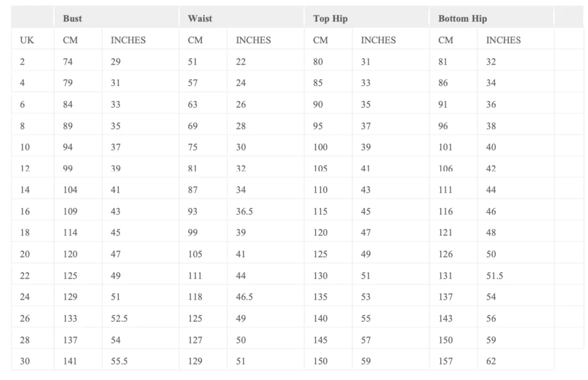The image size is (588, 380).
Task: Click the Top Hip column header
Action: coord(330,18)
